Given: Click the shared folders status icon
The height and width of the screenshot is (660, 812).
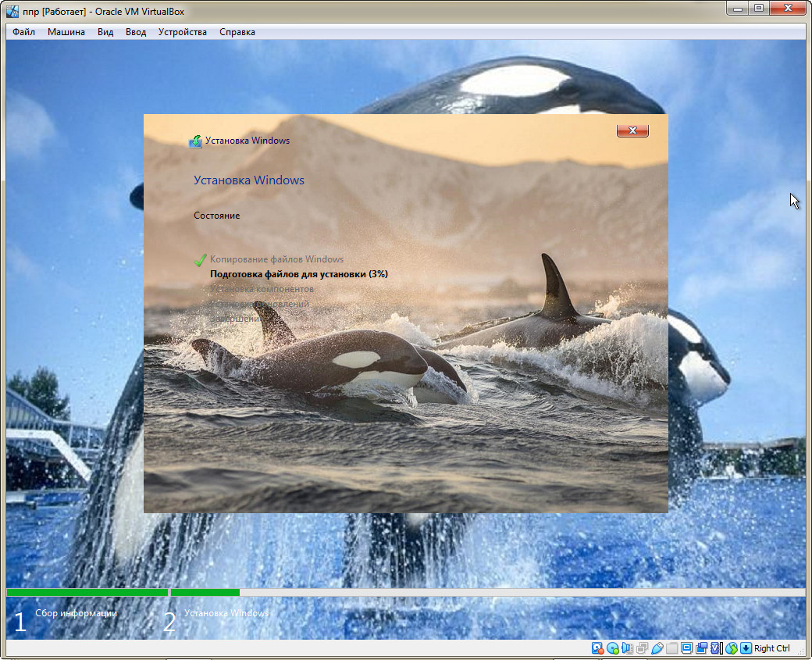Looking at the screenshot, I should click(671, 648).
